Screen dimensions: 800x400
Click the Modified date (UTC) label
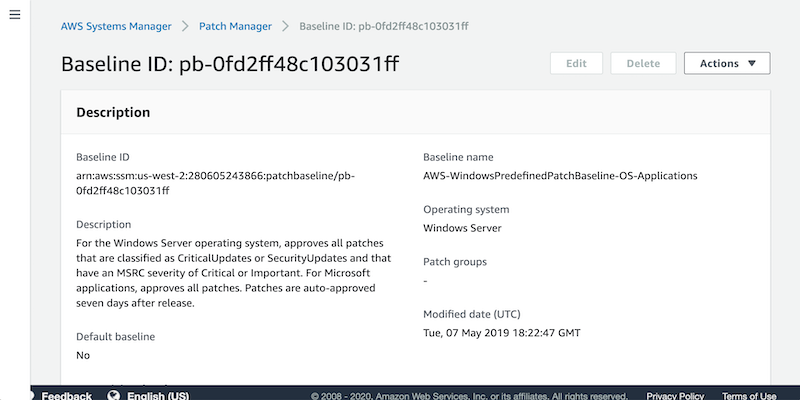tap(472, 314)
